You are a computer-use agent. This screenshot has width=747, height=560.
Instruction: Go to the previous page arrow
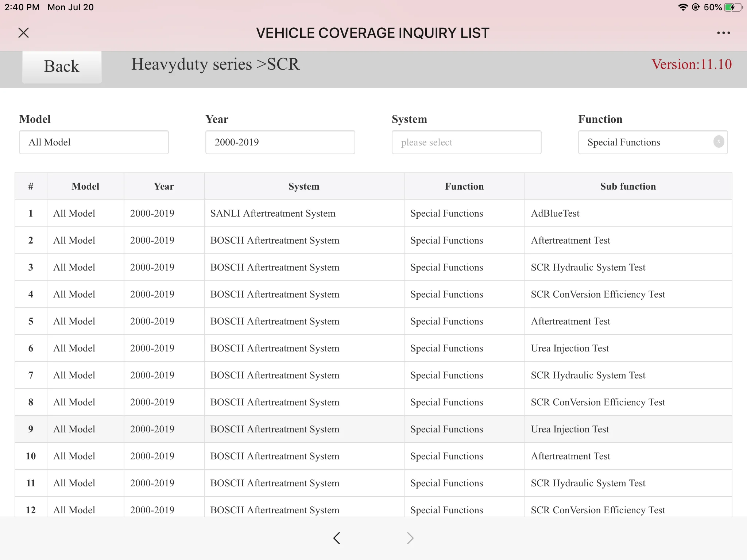pyautogui.click(x=337, y=538)
